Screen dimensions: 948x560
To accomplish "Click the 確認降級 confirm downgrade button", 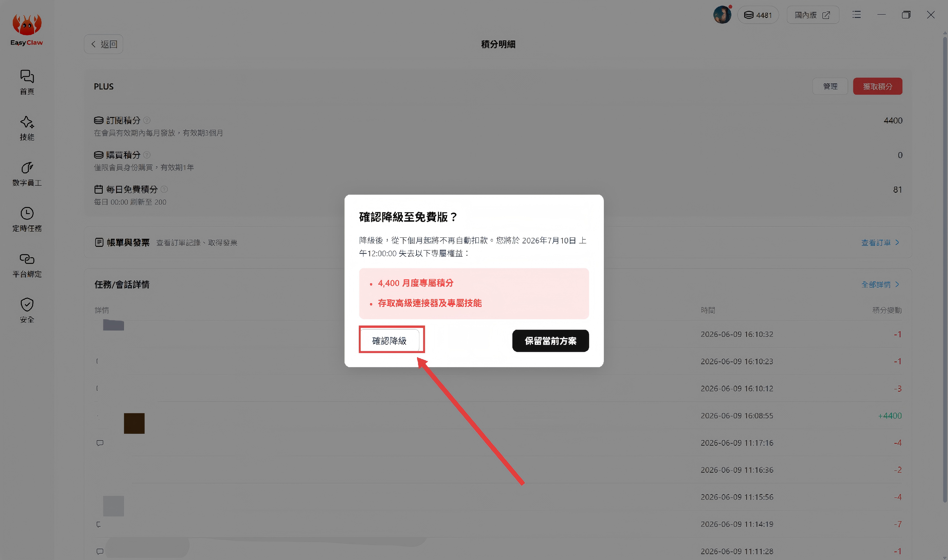I will [390, 341].
